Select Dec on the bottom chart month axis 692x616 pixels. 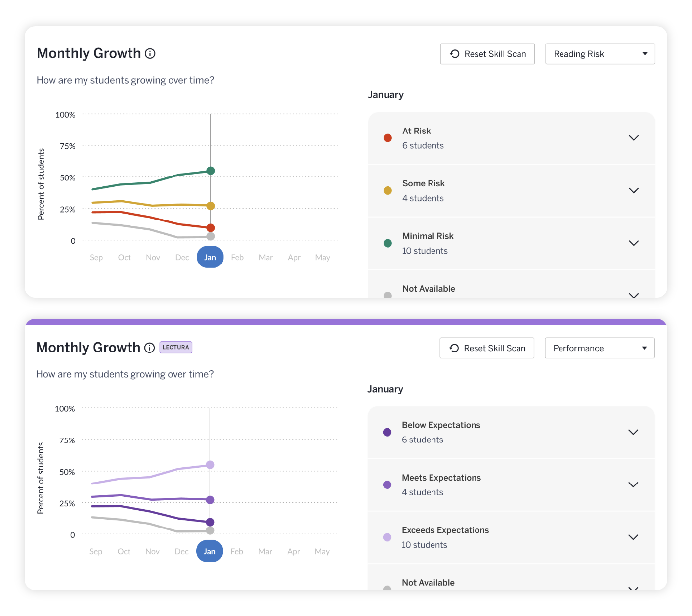[181, 551]
